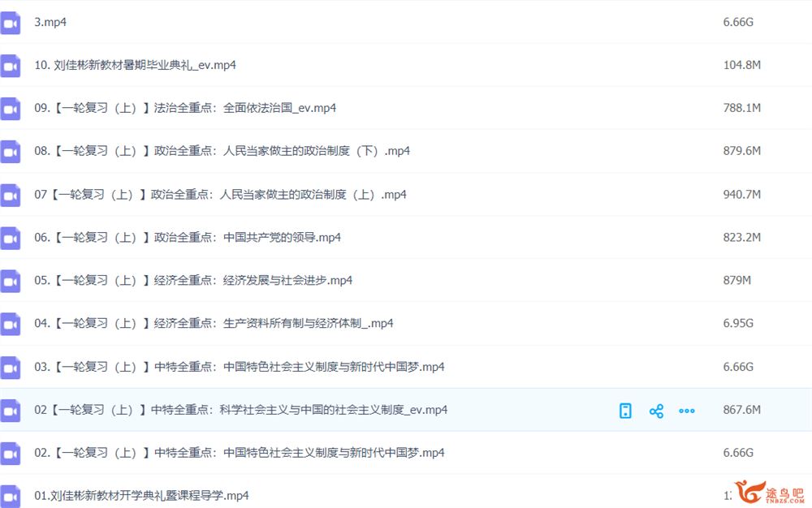Open 01.刘佳彬新教材开学典礼暨课程导学.mp4
Image resolution: width=812 pixels, height=508 pixels.
tap(141, 496)
